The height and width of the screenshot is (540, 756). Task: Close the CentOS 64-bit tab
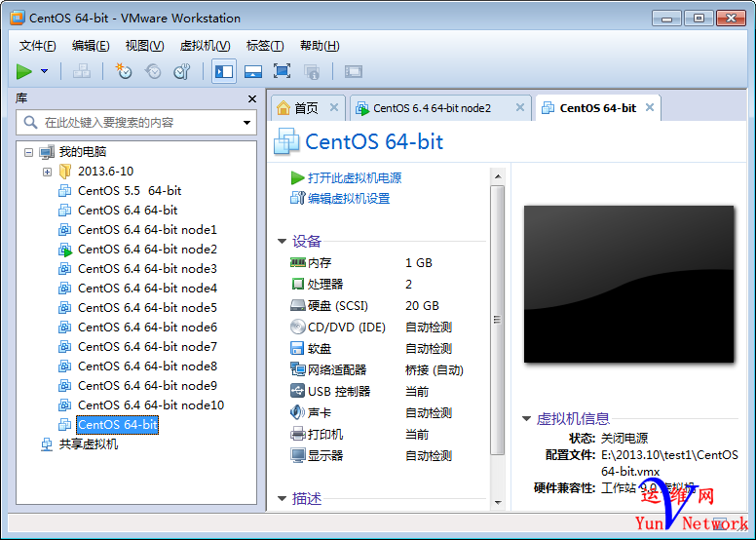[x=650, y=107]
